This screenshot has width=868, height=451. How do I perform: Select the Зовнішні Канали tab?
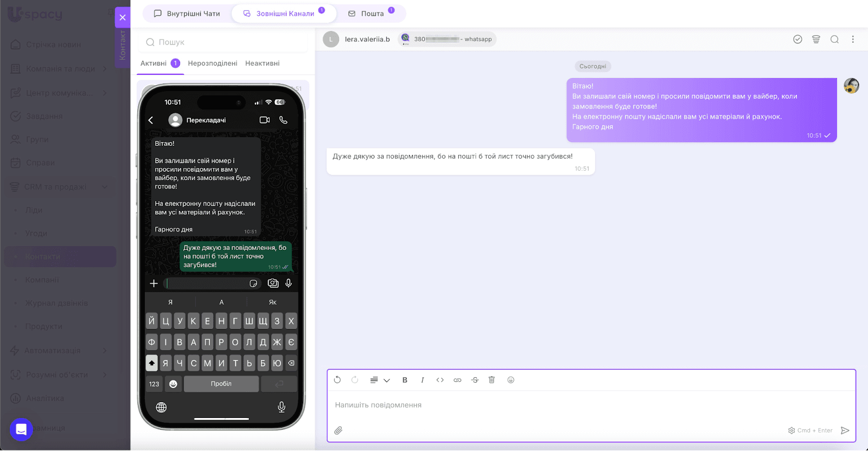[x=284, y=14]
